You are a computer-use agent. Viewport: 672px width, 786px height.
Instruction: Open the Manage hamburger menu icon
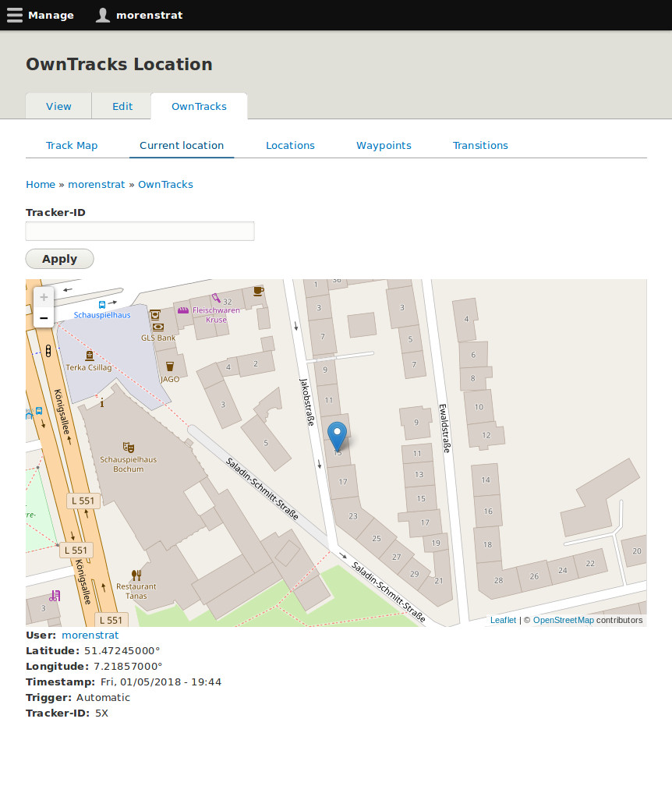pos(15,15)
